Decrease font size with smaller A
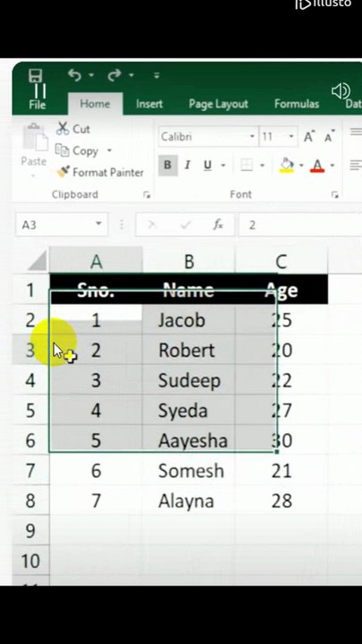 pos(330,137)
